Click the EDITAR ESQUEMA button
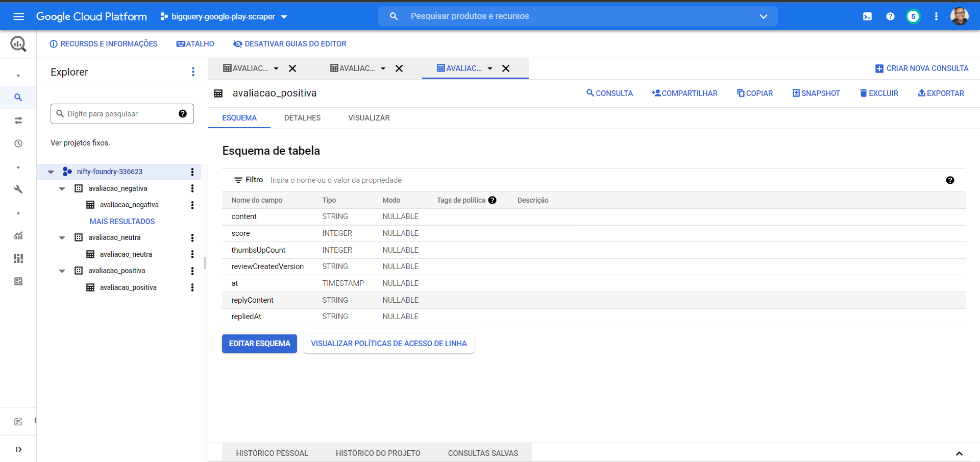Viewport: 980px width, 462px height. (259, 344)
